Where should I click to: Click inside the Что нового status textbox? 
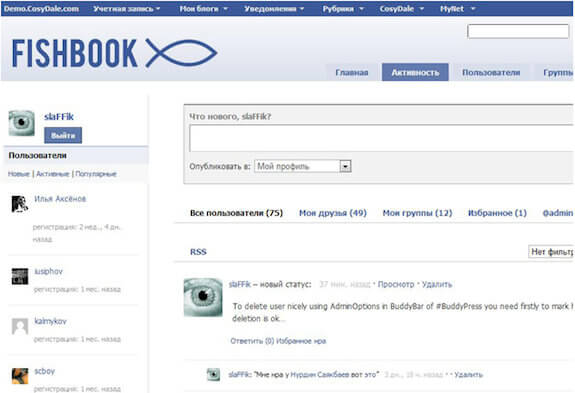click(x=381, y=138)
